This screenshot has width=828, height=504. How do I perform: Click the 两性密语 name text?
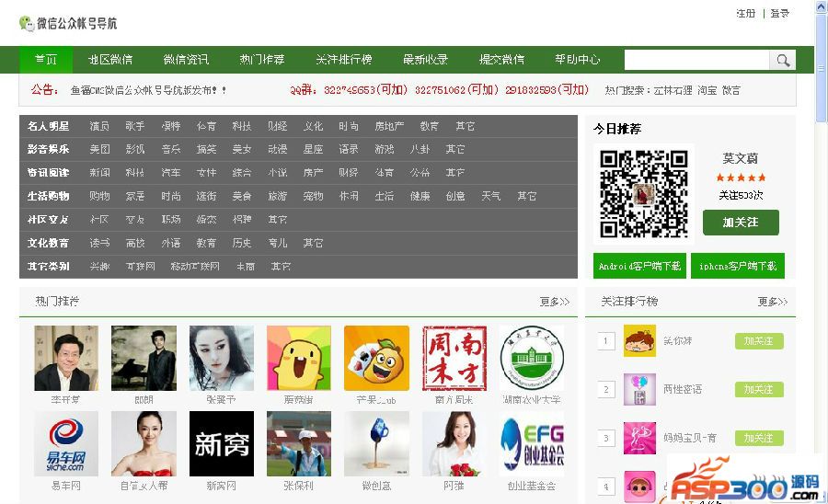[x=683, y=389]
